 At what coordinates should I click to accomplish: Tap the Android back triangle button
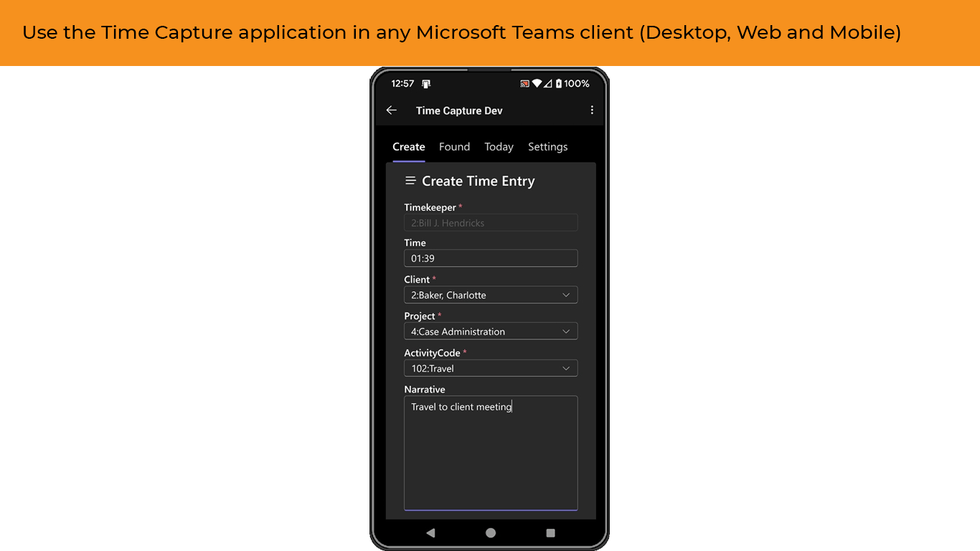pyautogui.click(x=430, y=533)
